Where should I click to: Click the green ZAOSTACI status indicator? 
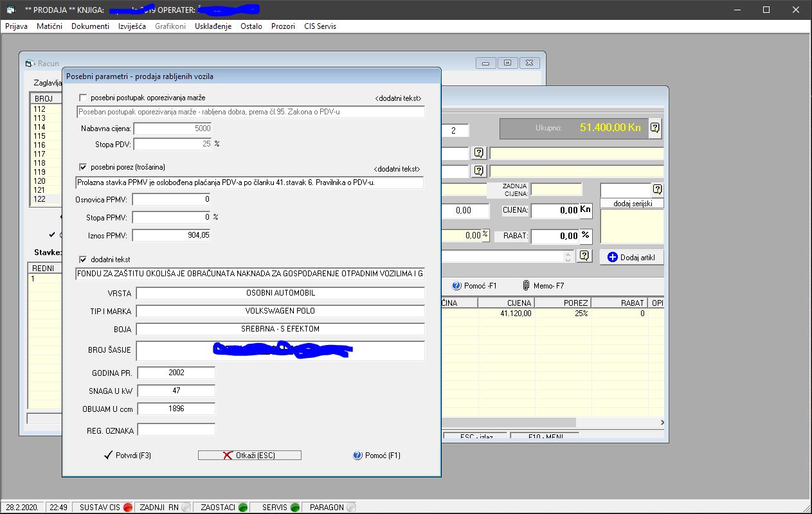(243, 507)
